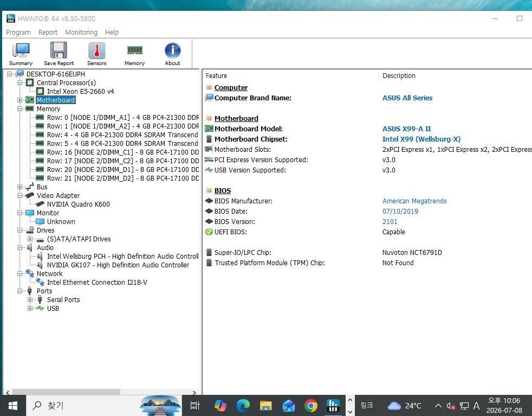Screen dimensions: 532x416
Task: Click the ASUS X99-A II model link
Action: (x=406, y=129)
